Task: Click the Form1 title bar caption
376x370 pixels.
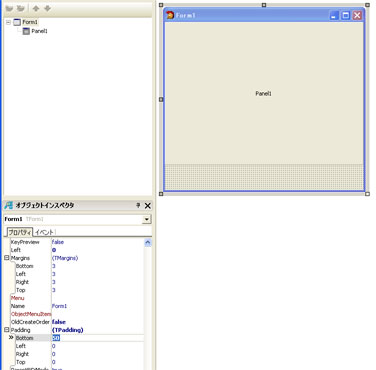Action: (186, 15)
